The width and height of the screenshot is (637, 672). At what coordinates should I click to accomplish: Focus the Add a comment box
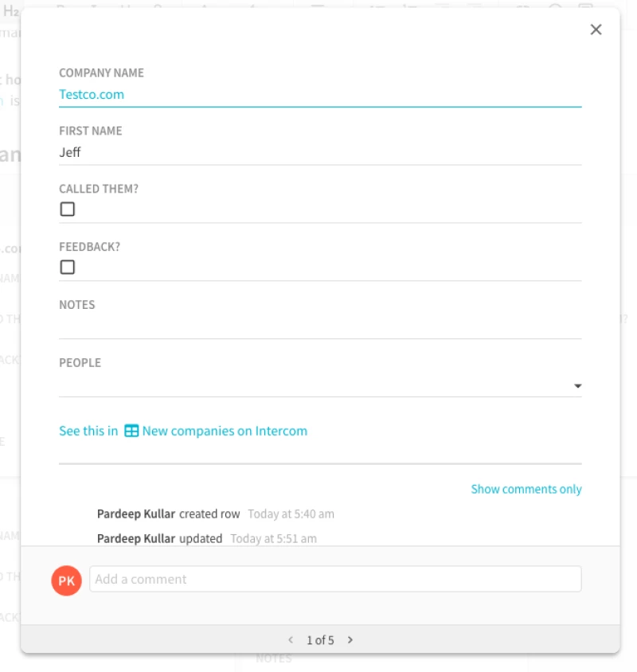334,579
